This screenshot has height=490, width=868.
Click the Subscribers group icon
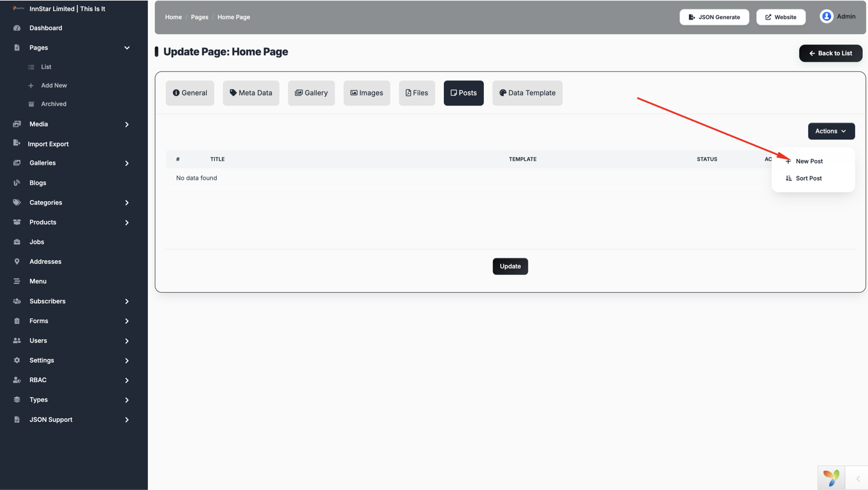tap(17, 301)
